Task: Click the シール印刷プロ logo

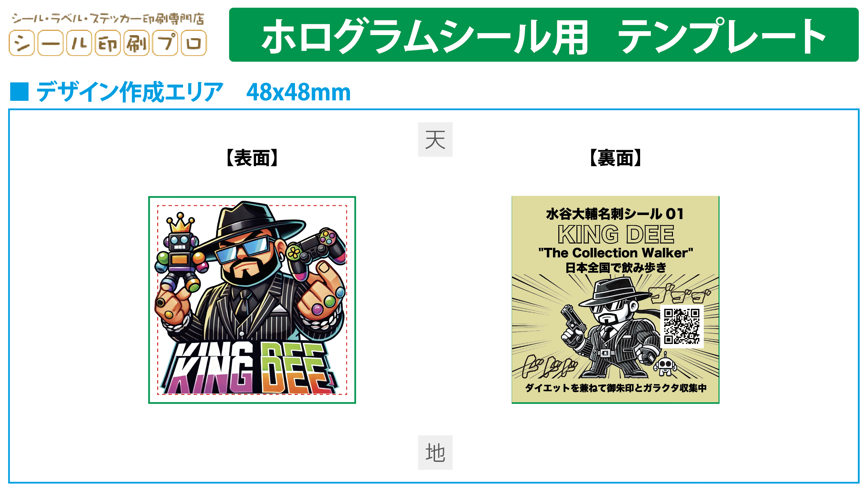Action: click(108, 34)
